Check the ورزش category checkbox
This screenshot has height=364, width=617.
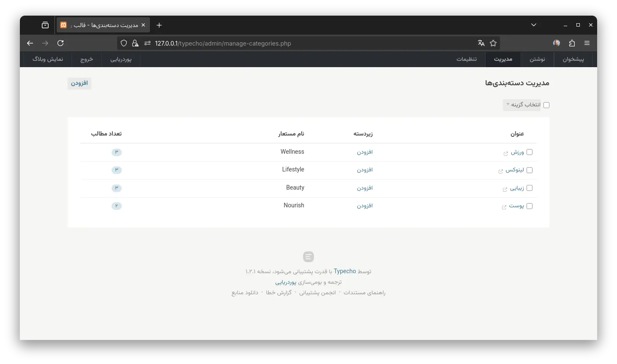coord(530,152)
